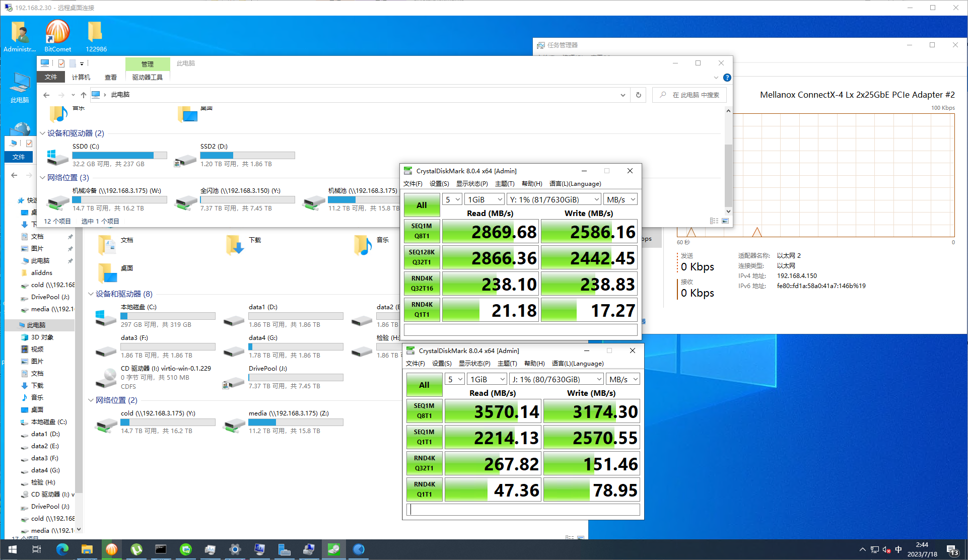
Task: Select the CD 驱动器 (I:) virtio-win drive
Action: [x=155, y=377]
